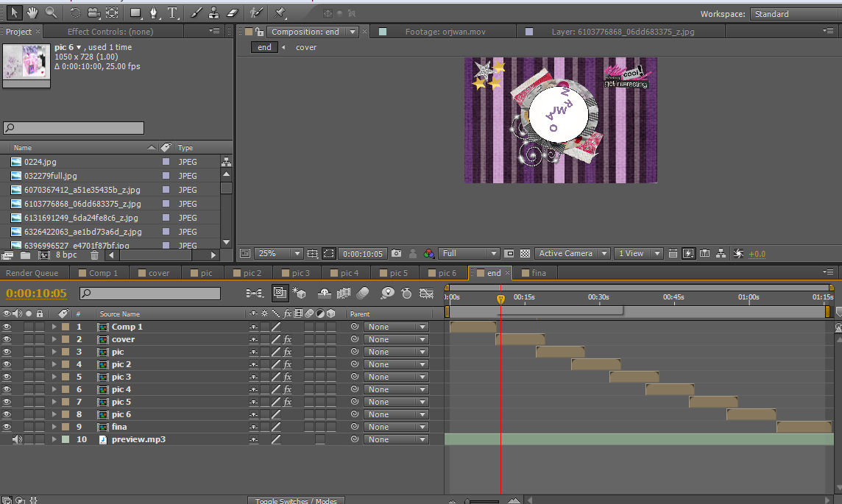Click the timeline zoom slider

[484, 501]
